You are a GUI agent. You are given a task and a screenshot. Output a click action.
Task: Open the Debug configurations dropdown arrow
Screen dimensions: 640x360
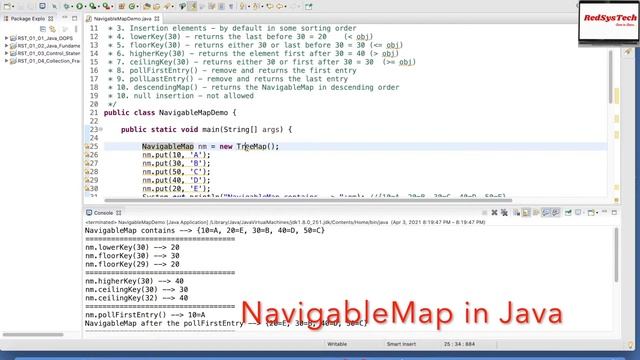click(x=72, y=7)
